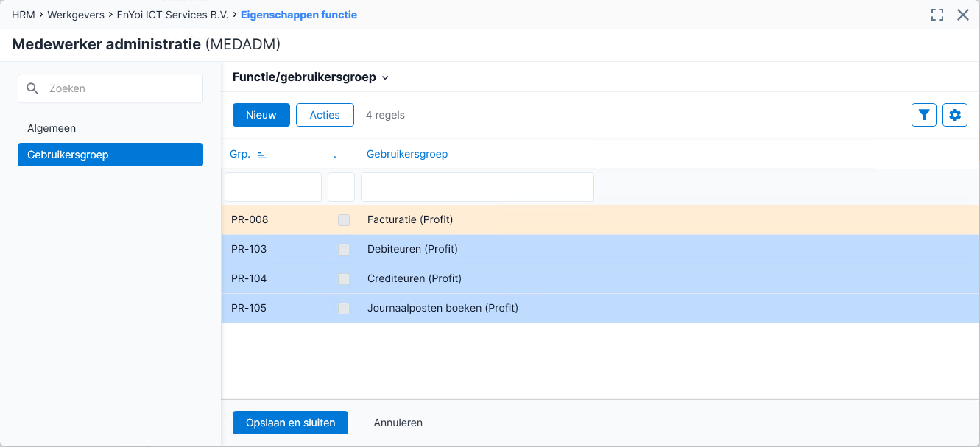980x447 pixels.
Task: Tick the checkbox for Facturatie (Profit)
Action: (344, 220)
